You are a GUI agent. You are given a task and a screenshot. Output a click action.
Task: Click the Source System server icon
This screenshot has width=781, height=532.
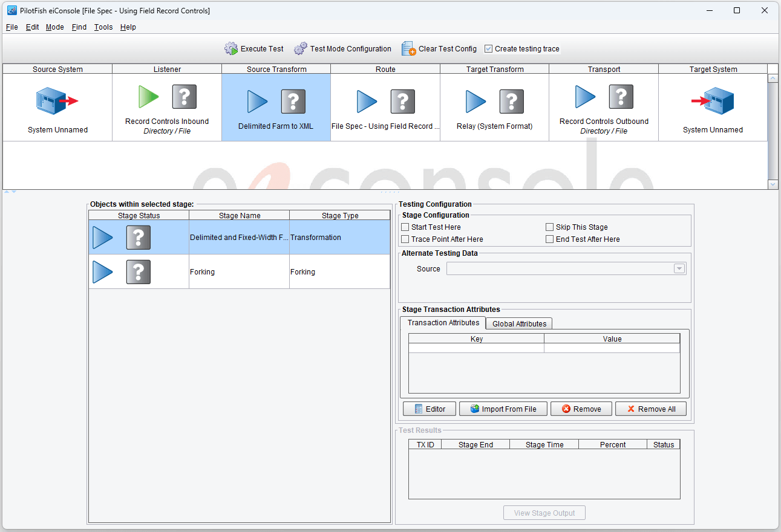point(57,101)
